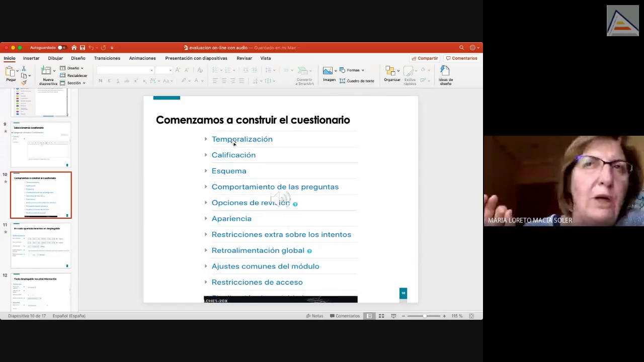Viewport: 644px width, 362px height.
Task: Toggle bold (N) formatting
Action: point(100,81)
